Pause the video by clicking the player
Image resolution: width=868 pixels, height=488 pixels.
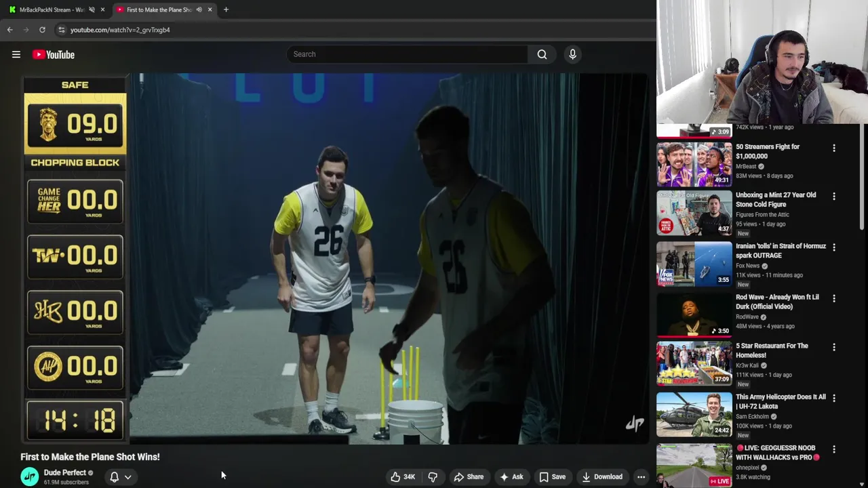tap(335, 259)
